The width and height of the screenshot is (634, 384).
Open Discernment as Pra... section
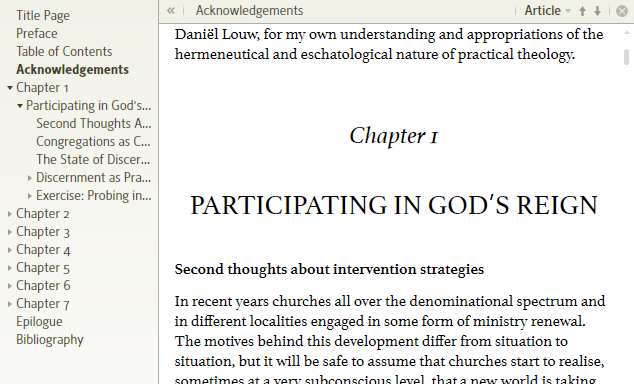(93, 177)
